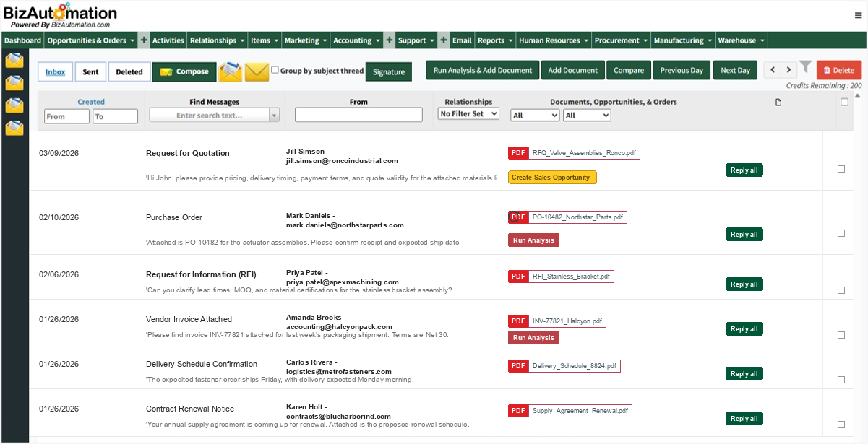Screen dimensions: 868x444
Task: Click PDF icon for RFQ_Valve_Assemblies_Ronco.pdf
Action: 518,153
